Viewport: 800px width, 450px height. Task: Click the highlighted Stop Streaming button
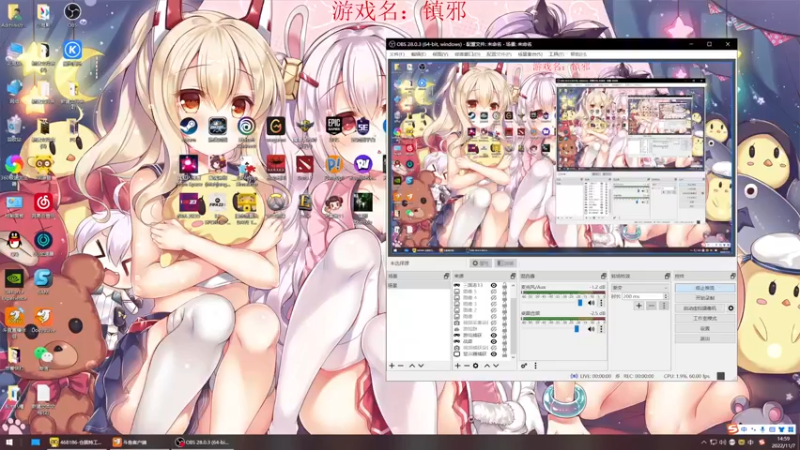click(x=705, y=288)
